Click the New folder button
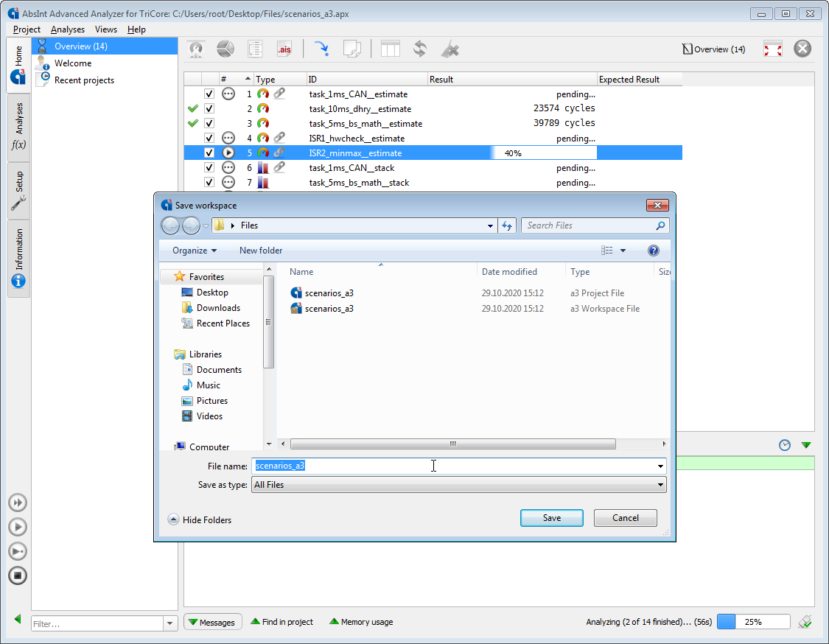 pos(261,251)
